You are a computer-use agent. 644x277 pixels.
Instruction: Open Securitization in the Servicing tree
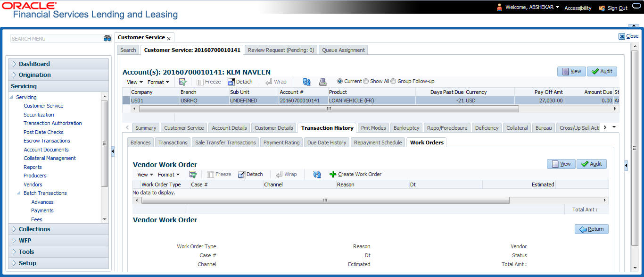click(x=39, y=115)
